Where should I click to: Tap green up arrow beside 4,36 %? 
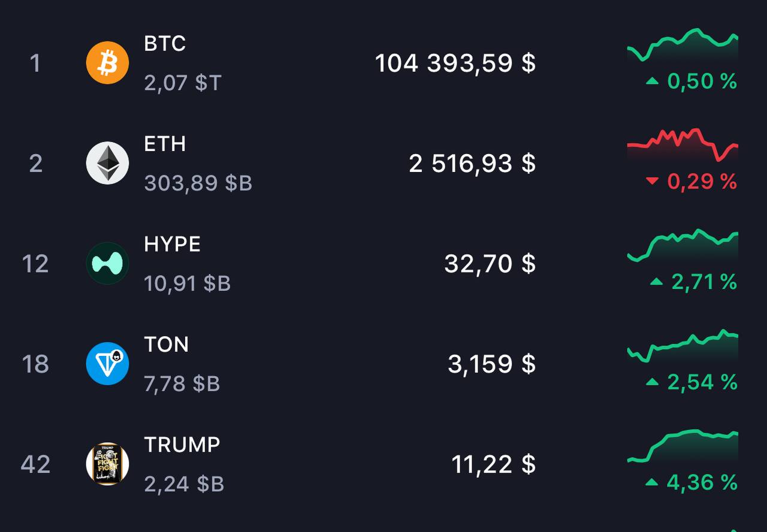coord(653,482)
